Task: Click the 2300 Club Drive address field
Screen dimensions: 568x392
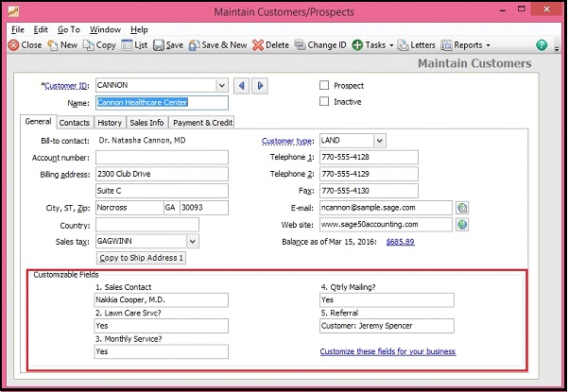Action: point(162,174)
